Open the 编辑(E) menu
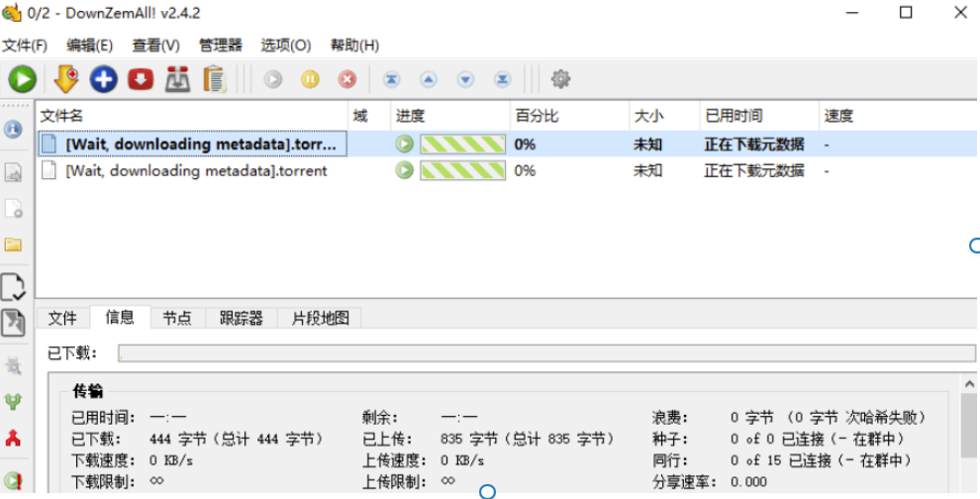The image size is (980, 499). (x=89, y=45)
